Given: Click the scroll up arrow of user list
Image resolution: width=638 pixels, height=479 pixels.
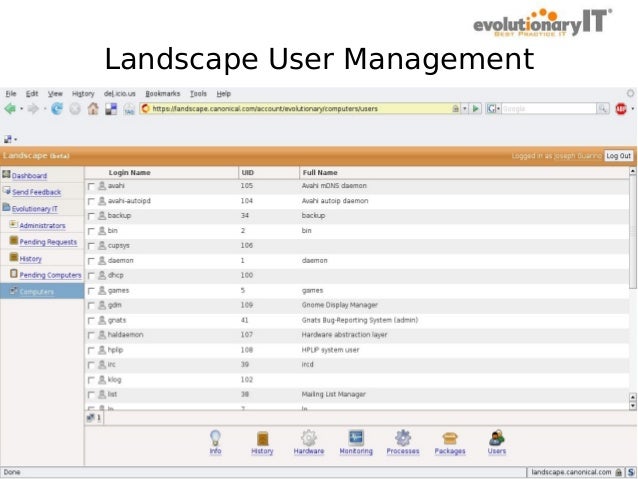Looking at the screenshot, I should click(633, 171).
